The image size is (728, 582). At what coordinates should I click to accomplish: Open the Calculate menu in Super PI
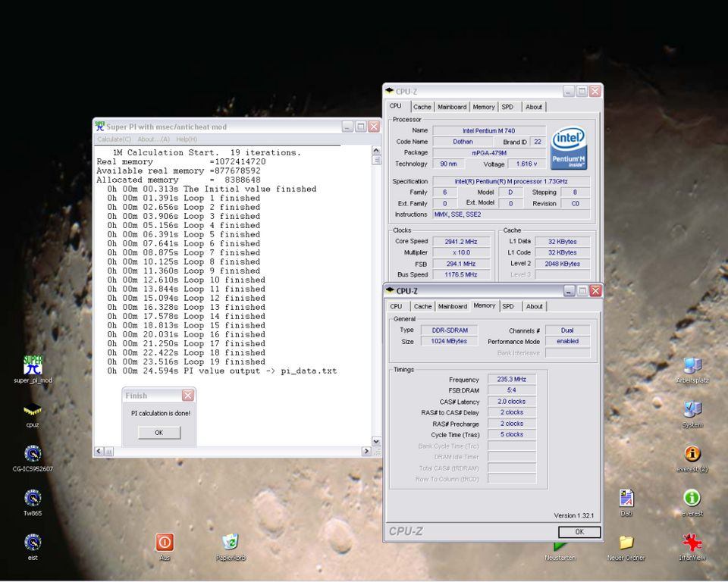[x=114, y=139]
